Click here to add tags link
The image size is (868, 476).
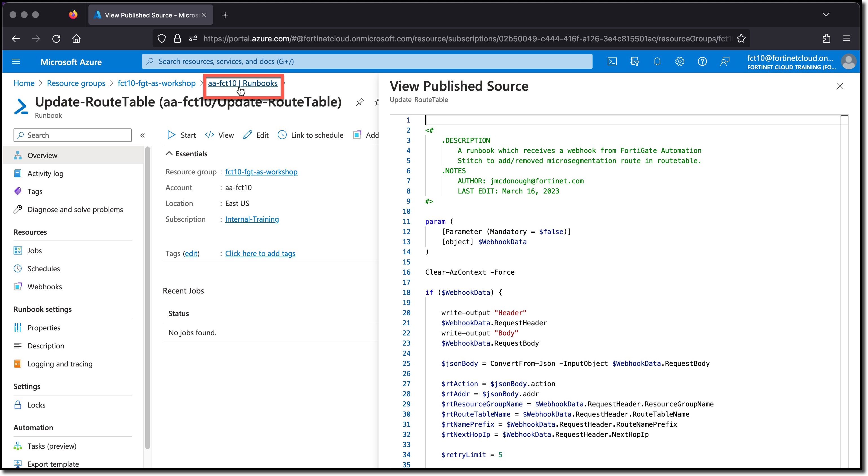(x=260, y=254)
